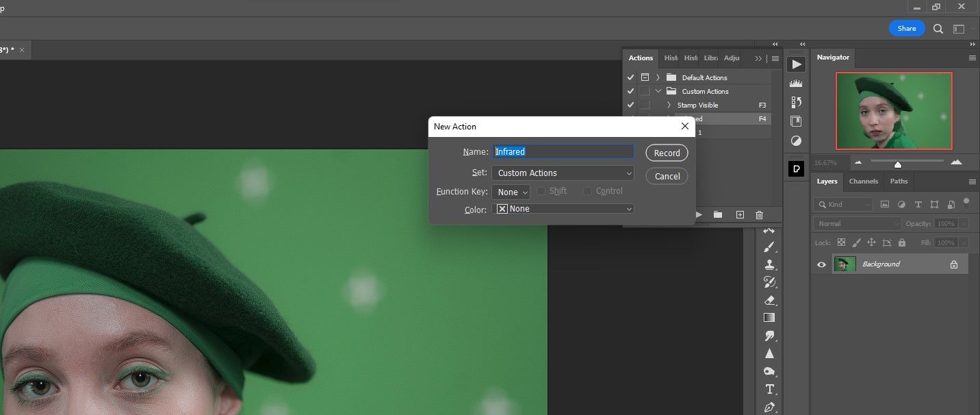
Task: Click the Background layer's padlock icon
Action: click(x=954, y=264)
